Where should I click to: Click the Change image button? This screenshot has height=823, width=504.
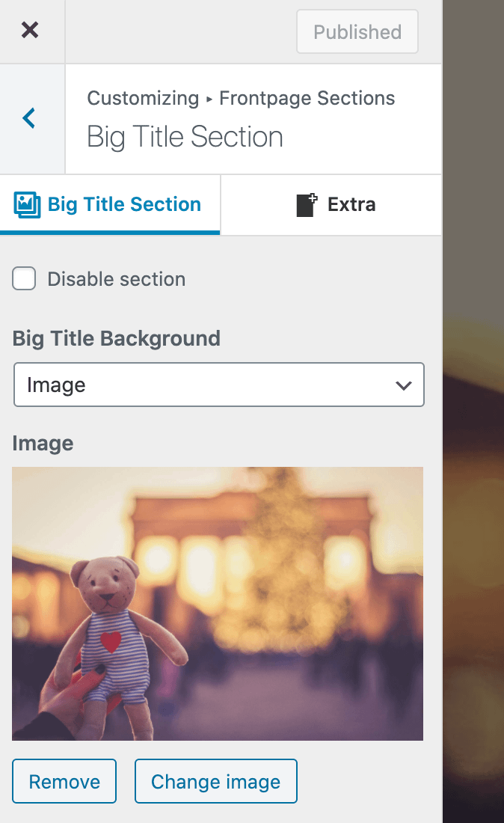[215, 782]
